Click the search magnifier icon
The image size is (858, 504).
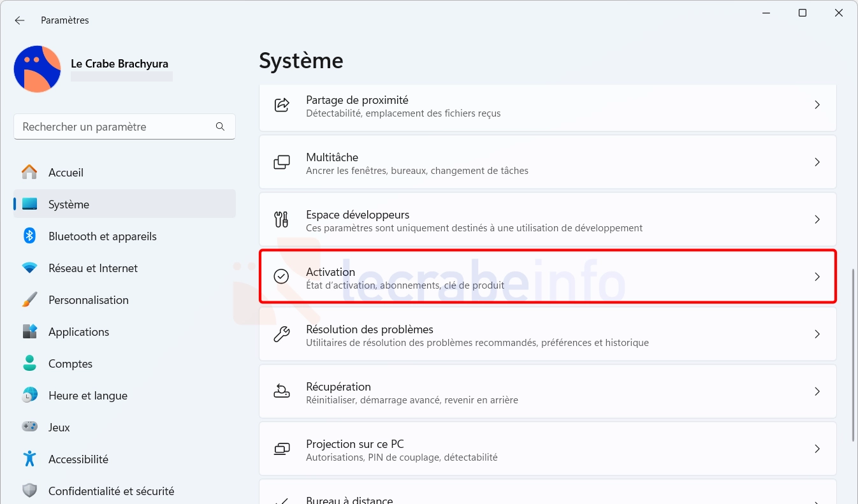pos(220,127)
